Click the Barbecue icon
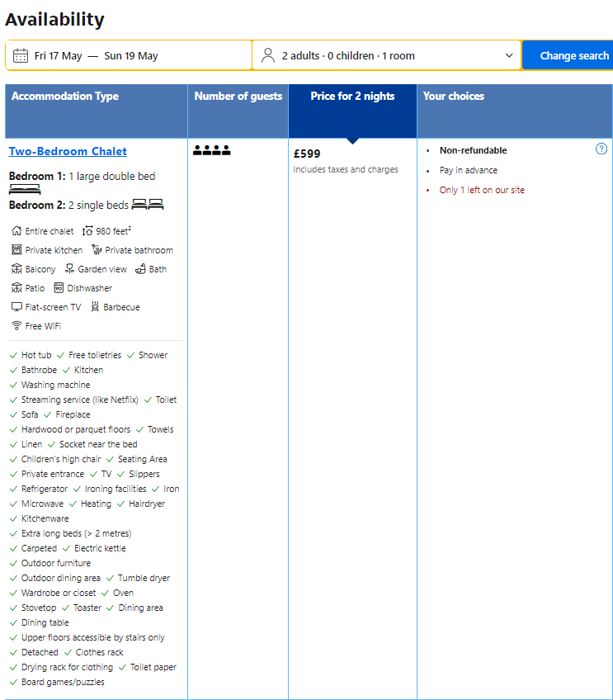This screenshot has width=613, height=700. [96, 307]
